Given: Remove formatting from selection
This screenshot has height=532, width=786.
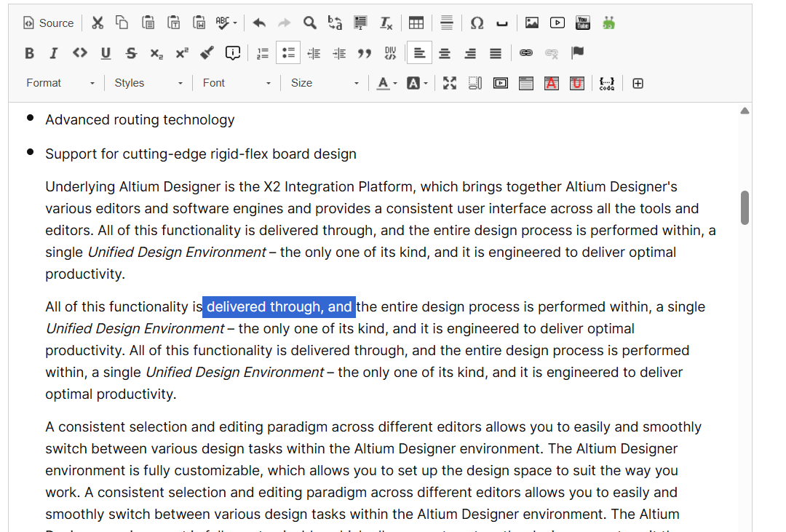Looking at the screenshot, I should click(x=386, y=23).
